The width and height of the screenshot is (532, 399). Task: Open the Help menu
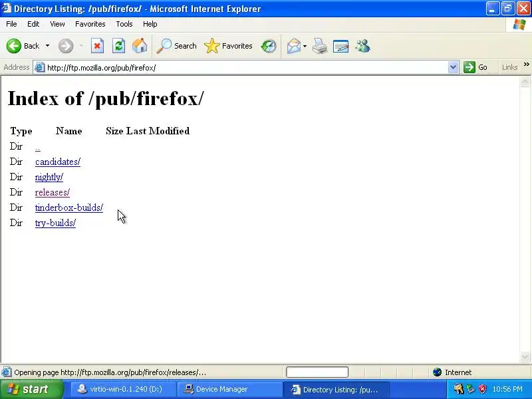click(150, 24)
